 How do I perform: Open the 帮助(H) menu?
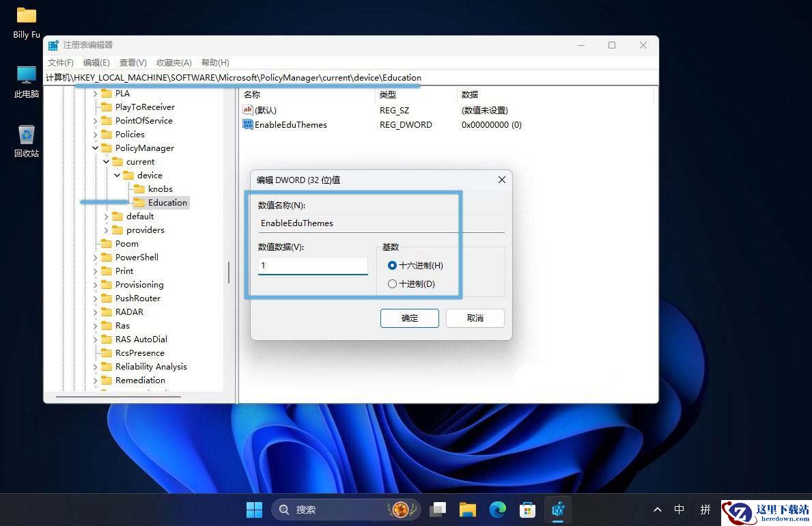215,63
